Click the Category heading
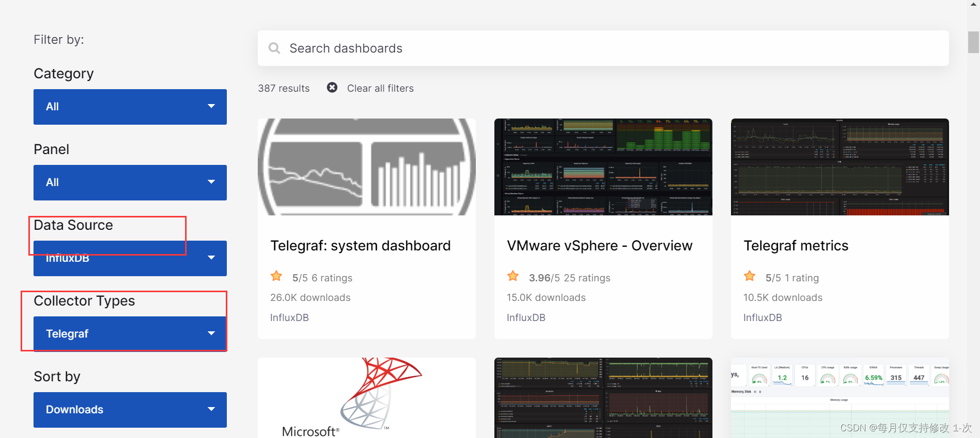980x438 pixels. [63, 74]
